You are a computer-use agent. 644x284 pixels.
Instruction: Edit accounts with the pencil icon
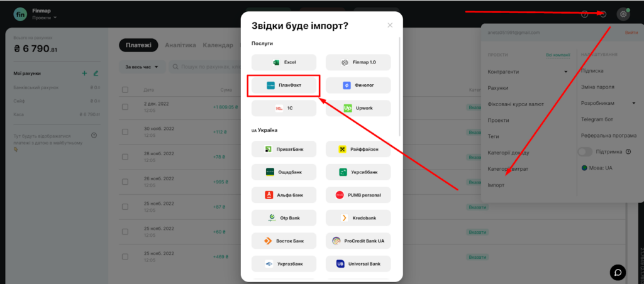96,74
